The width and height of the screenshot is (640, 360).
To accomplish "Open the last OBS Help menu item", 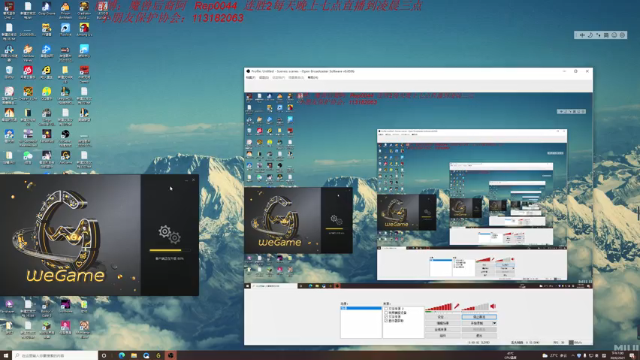I will tap(313, 78).
